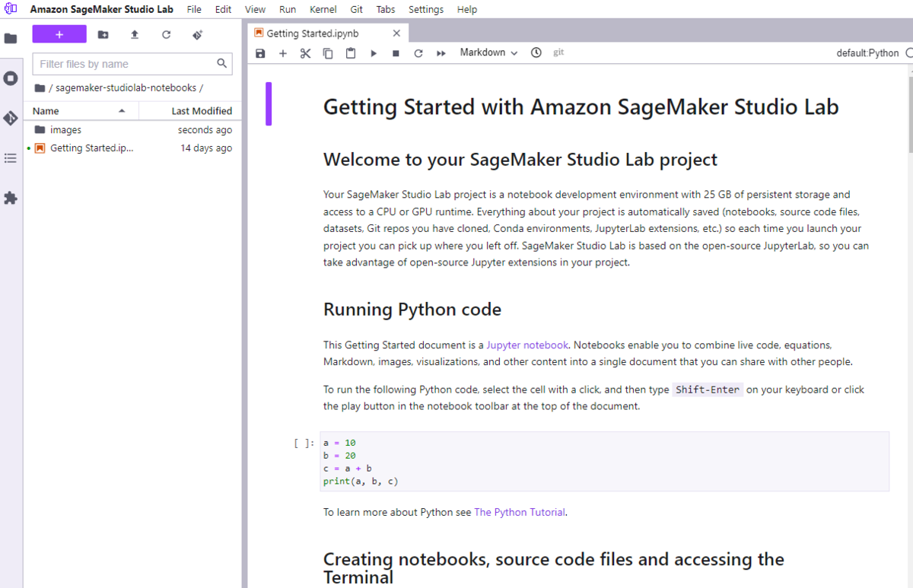Close the Getting Started.ipynb tab
The height and width of the screenshot is (588, 913).
coord(396,33)
